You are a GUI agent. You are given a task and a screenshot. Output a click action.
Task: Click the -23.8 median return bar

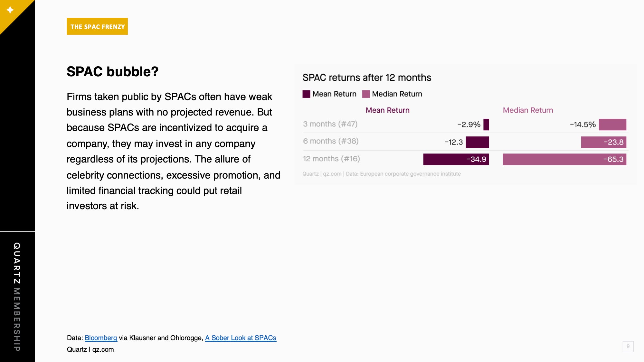tap(604, 142)
